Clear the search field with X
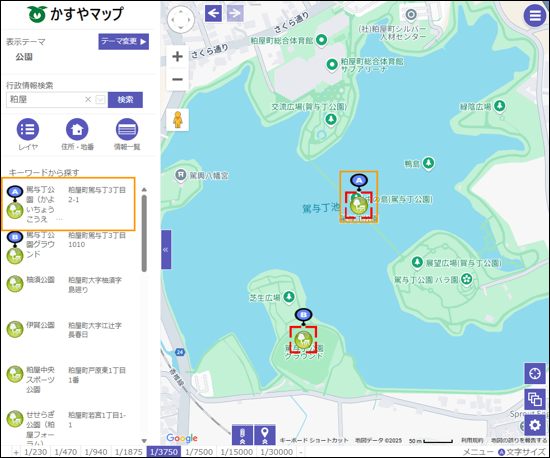Image resolution: width=550 pixels, height=458 pixels. [88, 100]
